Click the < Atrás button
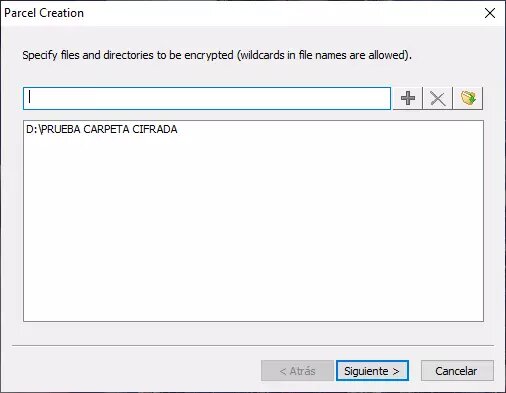 tap(297, 371)
